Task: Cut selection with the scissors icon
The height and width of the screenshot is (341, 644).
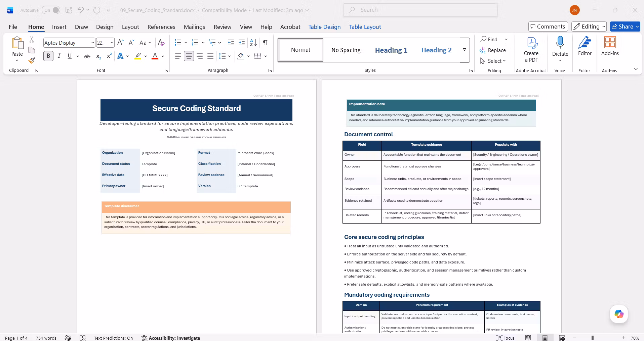Action: 32,40
